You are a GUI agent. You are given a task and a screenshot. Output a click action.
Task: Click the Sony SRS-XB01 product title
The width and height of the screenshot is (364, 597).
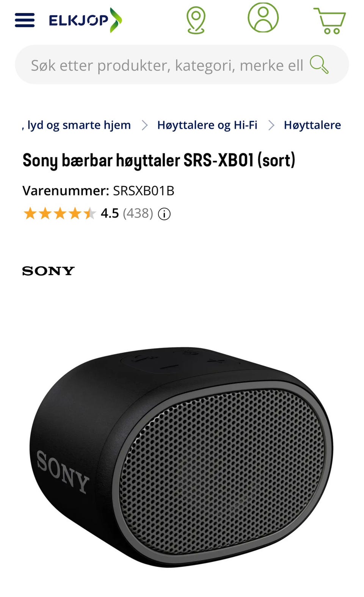point(159,160)
